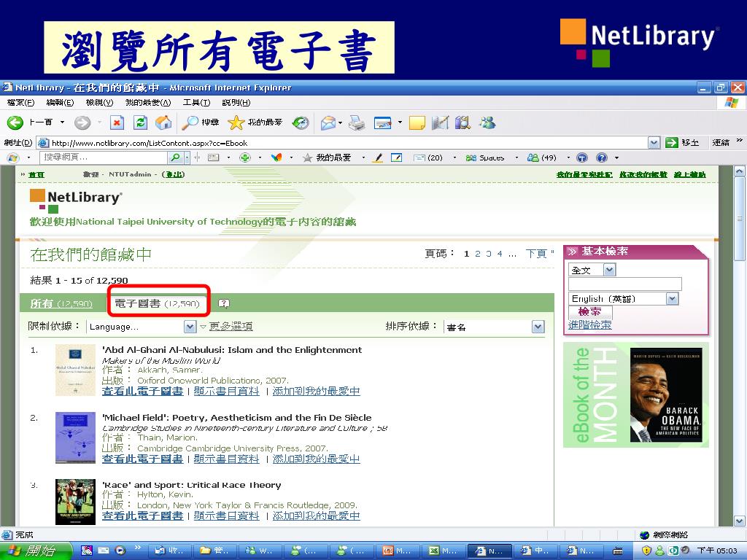Screen dimensions: 747x560
Task: Add 'Race' and Sport to favorites
Action: tap(317, 516)
